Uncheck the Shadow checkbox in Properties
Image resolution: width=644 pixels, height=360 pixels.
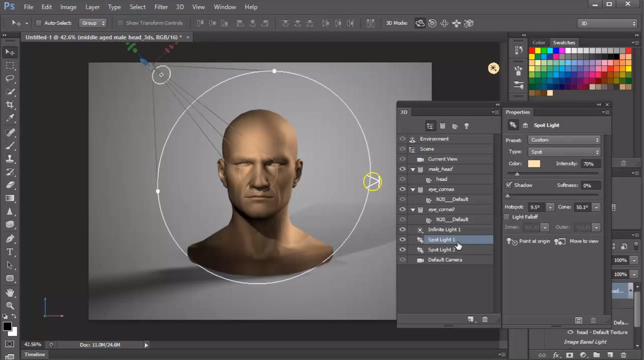click(509, 185)
